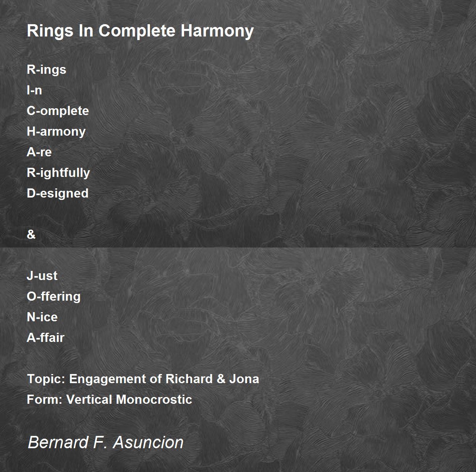
Task: Select the line C-omplete
Action: click(x=58, y=111)
